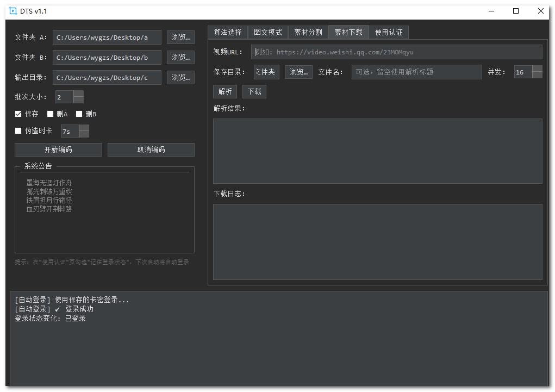Open the 使用认证 tab
Image resolution: width=555 pixels, height=392 pixels.
point(389,33)
